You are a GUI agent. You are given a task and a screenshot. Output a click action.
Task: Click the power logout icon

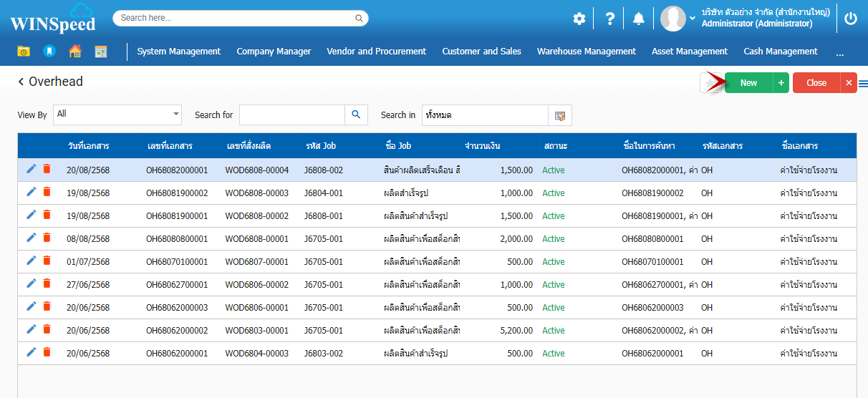[851, 19]
